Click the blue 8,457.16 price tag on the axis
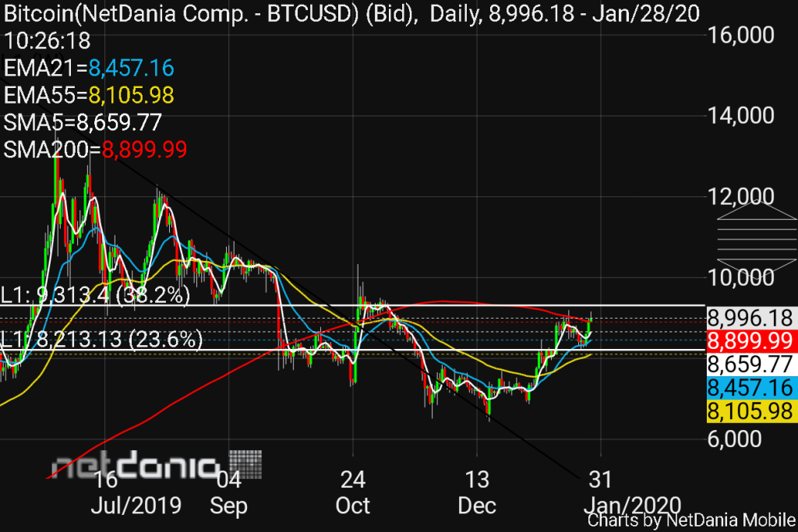 (x=751, y=388)
